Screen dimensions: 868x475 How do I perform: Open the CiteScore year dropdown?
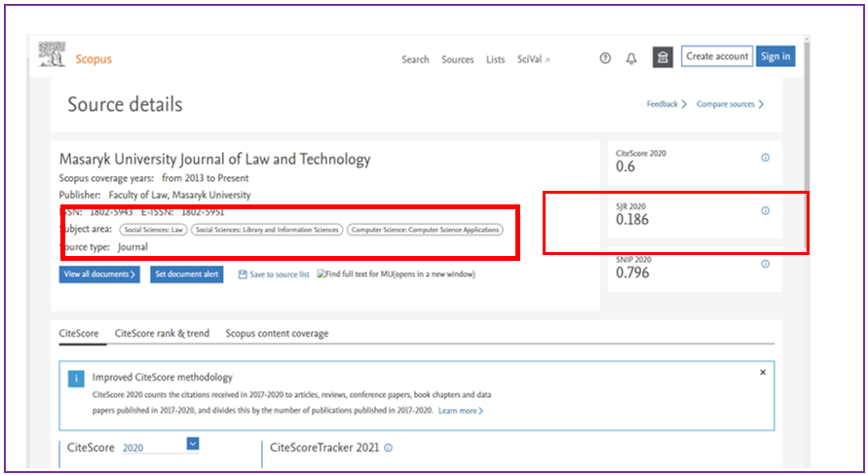point(193,444)
